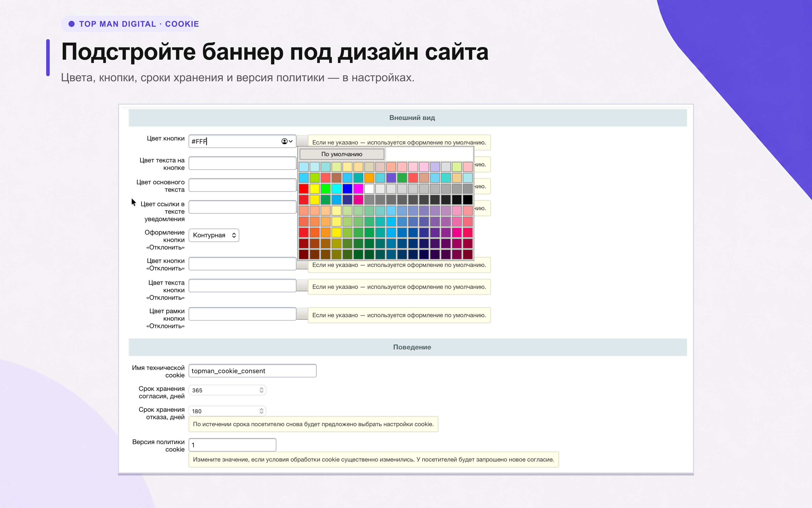812x508 pixels.
Task: Focus the Цвет основного текста input
Action: point(242,185)
